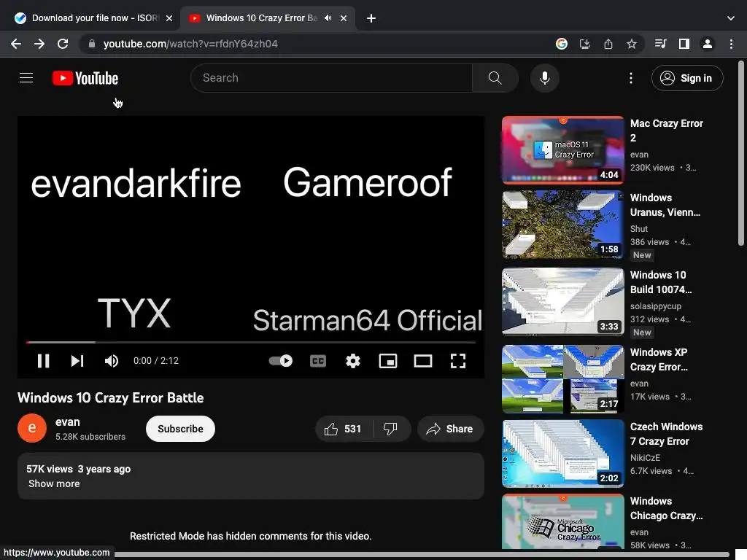Share the video

450,429
